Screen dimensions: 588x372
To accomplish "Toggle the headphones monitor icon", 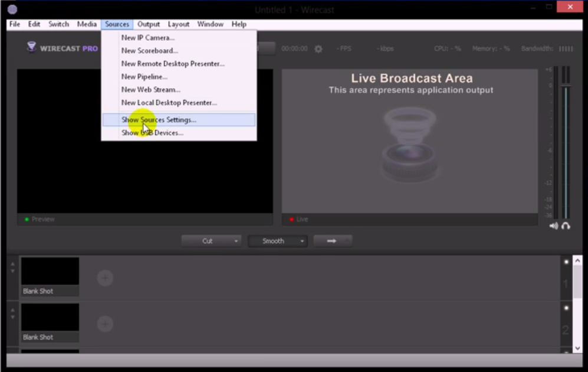I will pos(566,226).
